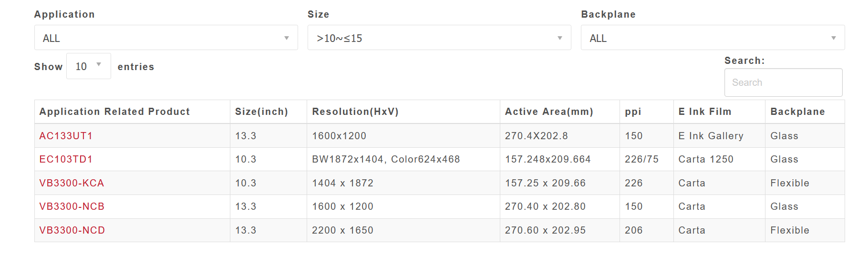Screen dimensions: 868x256
Task: Expand the Backplane filter dropdown
Action: 712,38
